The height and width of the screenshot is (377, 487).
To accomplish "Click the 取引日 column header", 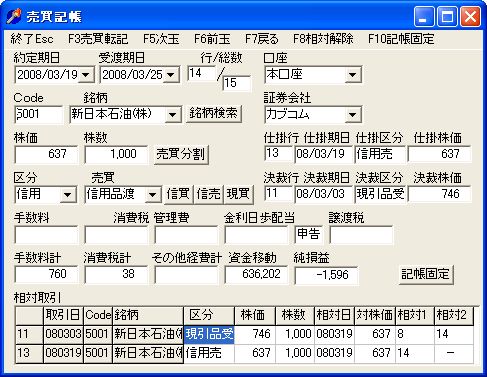I will 63,315.
